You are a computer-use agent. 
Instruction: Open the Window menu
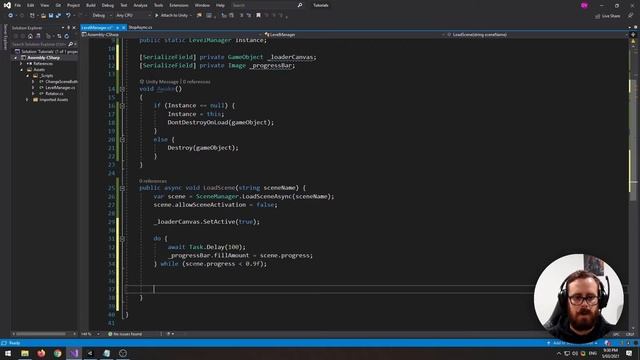(202, 5)
